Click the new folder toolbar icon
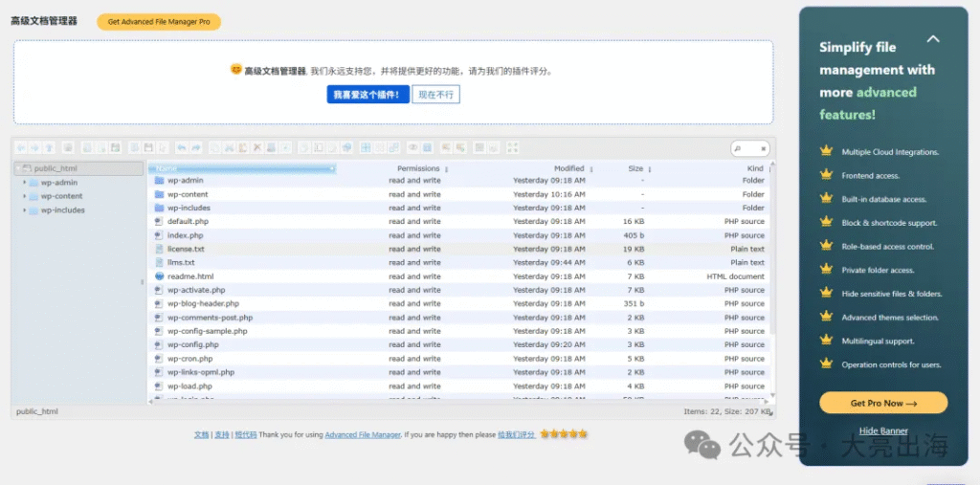This screenshot has width=980, height=485. point(87,148)
